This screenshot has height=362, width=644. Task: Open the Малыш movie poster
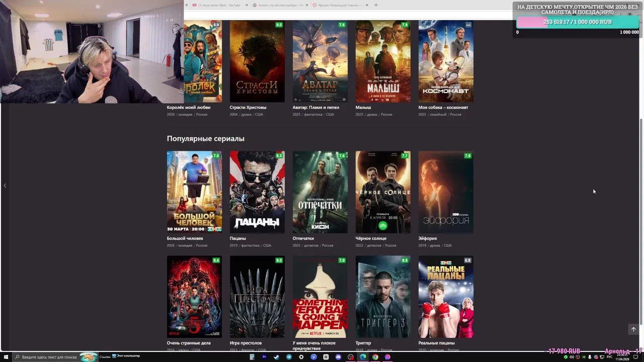coord(383,61)
